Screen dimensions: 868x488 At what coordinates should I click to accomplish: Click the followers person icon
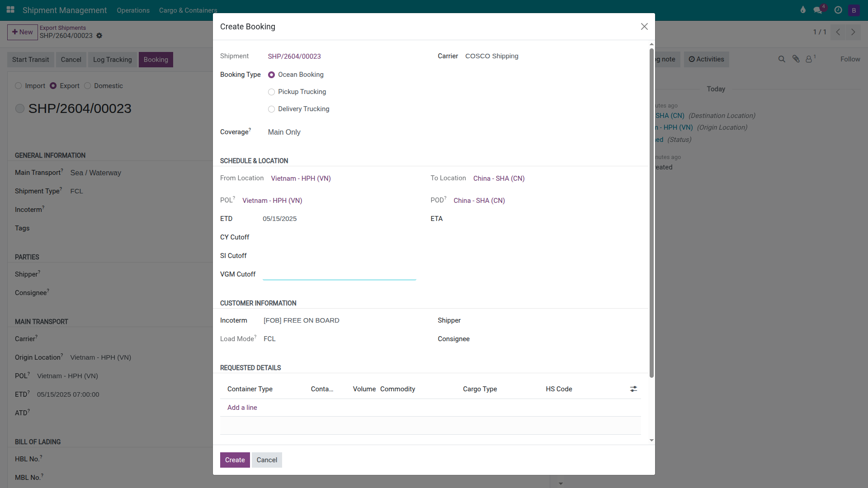pyautogui.click(x=810, y=59)
